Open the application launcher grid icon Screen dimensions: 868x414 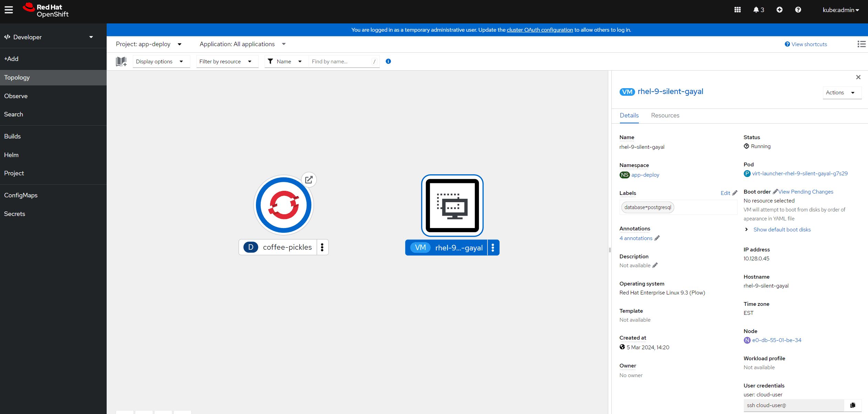pyautogui.click(x=738, y=10)
